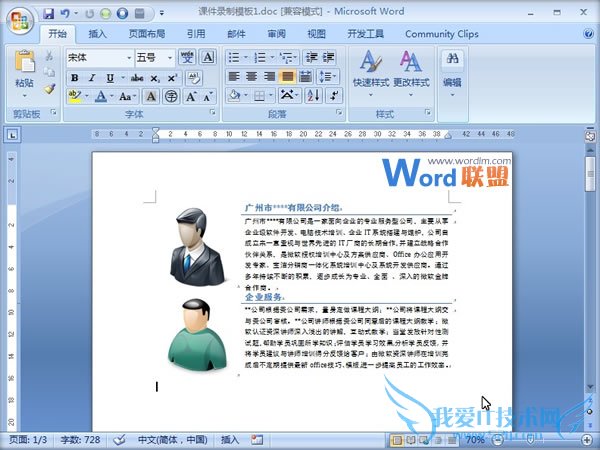600x450 pixels.
Task: Grow the font size
Action: click(x=191, y=96)
